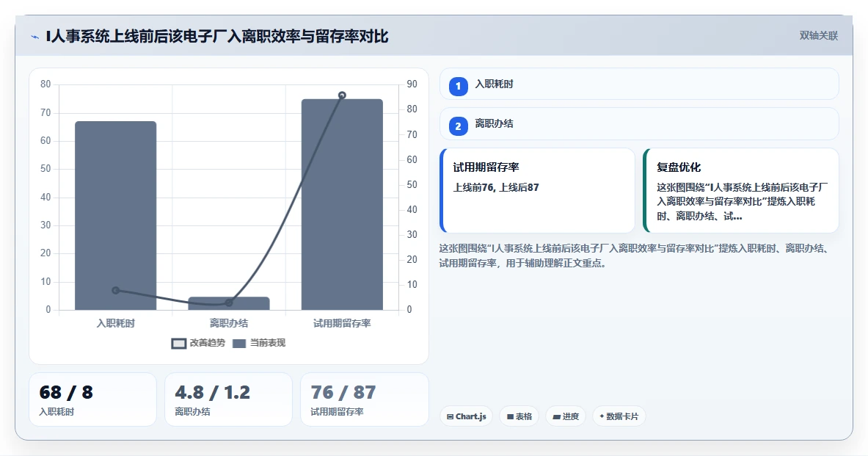Click the 双轴关联 label in header

tap(818, 35)
